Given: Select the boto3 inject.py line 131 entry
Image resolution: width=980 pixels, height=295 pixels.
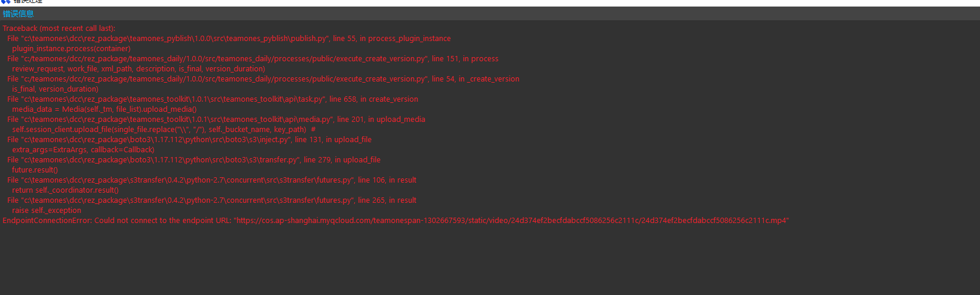Looking at the screenshot, I should coord(189,140).
